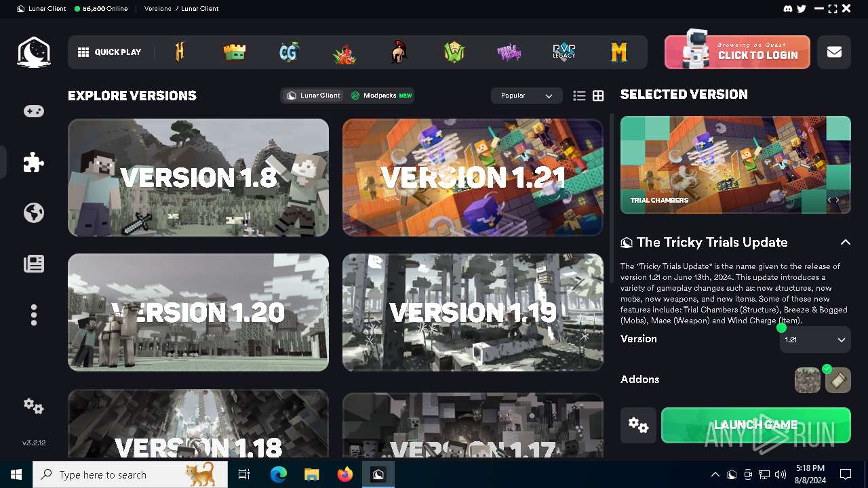Image resolution: width=868 pixels, height=488 pixels.
Task: Open the Popular sort dropdown
Action: tap(527, 96)
